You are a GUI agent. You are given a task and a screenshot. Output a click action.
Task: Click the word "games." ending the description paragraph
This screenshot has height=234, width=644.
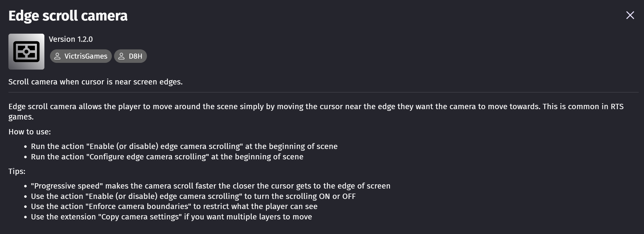tap(21, 117)
